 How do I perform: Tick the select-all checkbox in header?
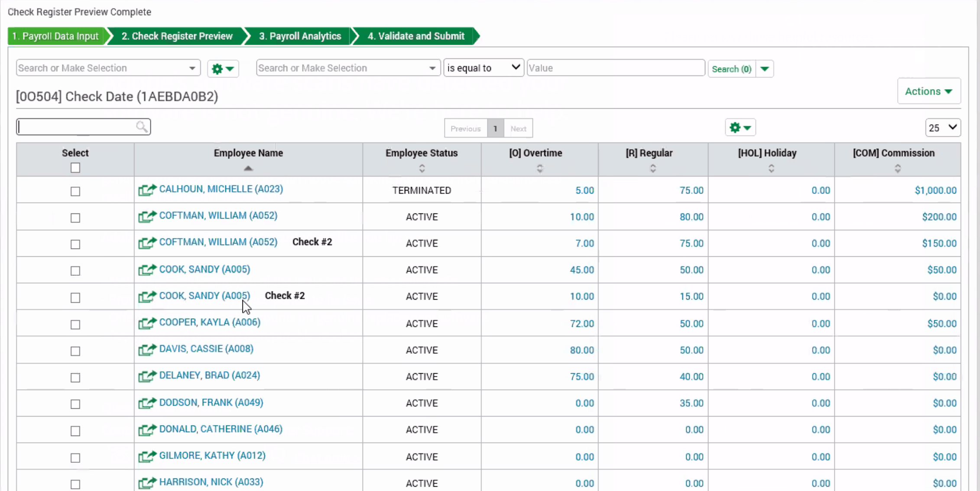click(75, 168)
